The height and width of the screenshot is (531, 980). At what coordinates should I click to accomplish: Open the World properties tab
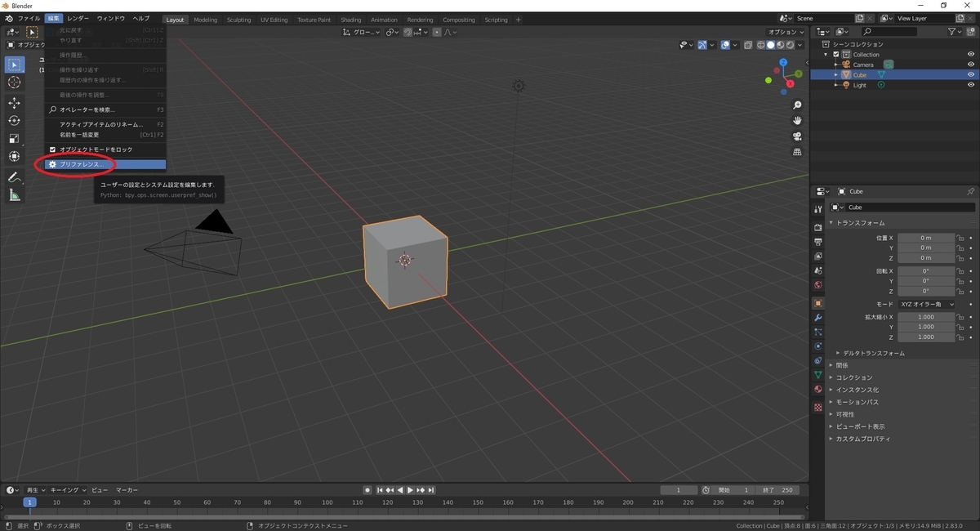(x=817, y=285)
